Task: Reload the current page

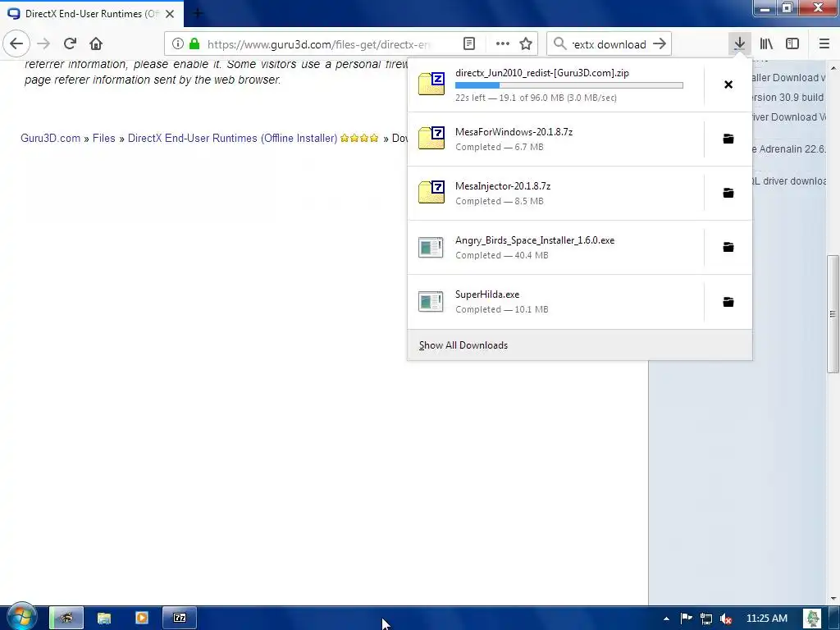Action: coord(70,44)
